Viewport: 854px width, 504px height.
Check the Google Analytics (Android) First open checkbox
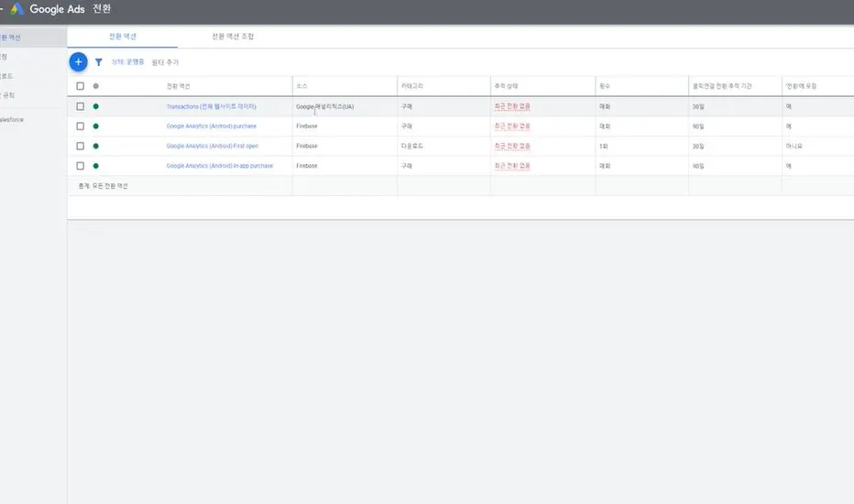pyautogui.click(x=80, y=146)
